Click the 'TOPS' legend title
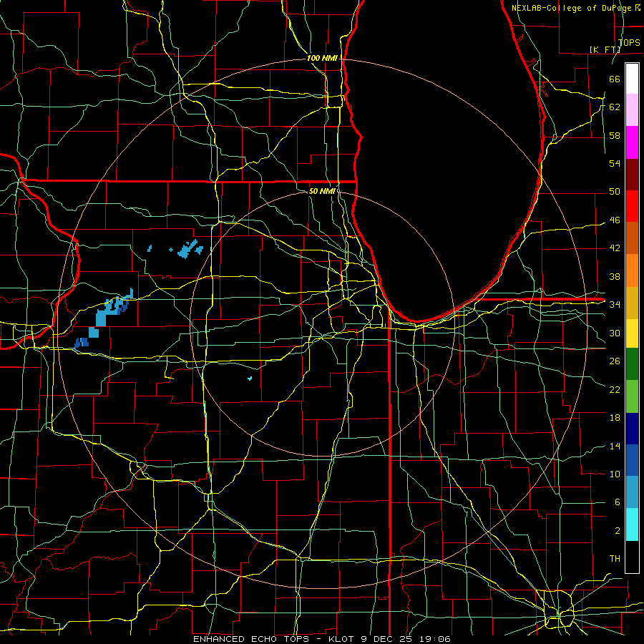 click(x=629, y=42)
